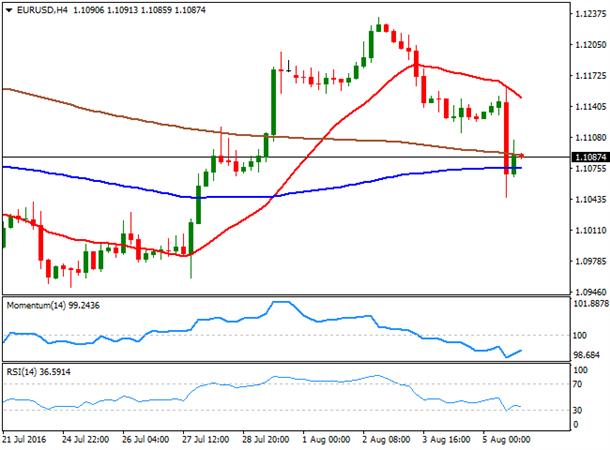This screenshot has height=450, width=610.
Task: Select the EURUSD,H4 chart title text
Action: coord(42,10)
